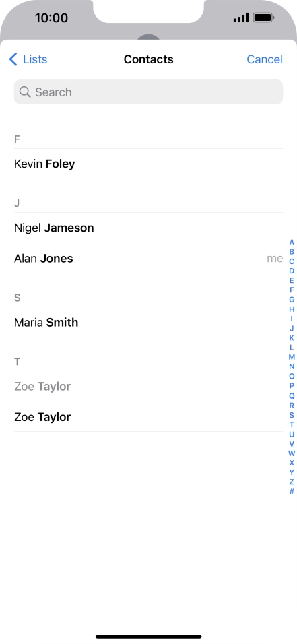Screen dimensions: 297x644
Task: Tap the magnifying glass search icon
Action: [x=25, y=92]
